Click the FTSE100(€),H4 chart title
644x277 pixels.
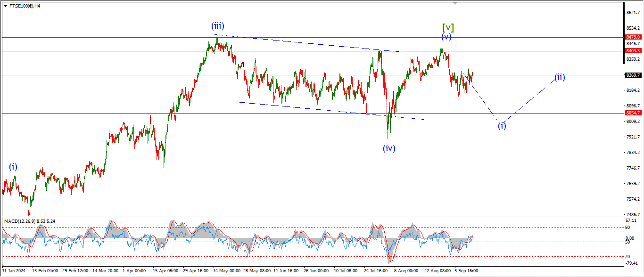25,6
